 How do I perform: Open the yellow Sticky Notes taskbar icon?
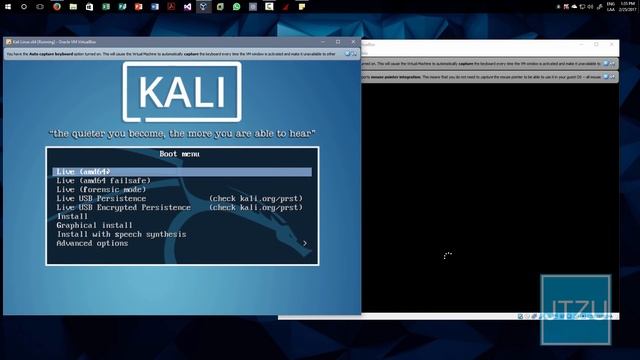coord(302,7)
